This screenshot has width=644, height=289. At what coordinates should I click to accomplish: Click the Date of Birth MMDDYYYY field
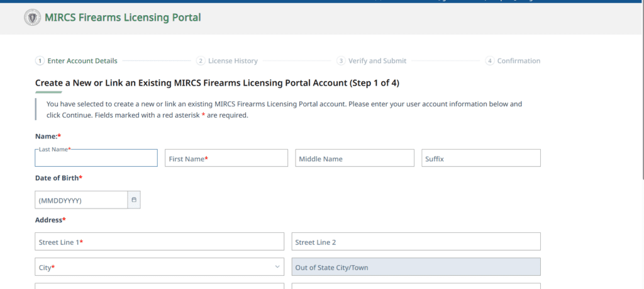(x=81, y=200)
